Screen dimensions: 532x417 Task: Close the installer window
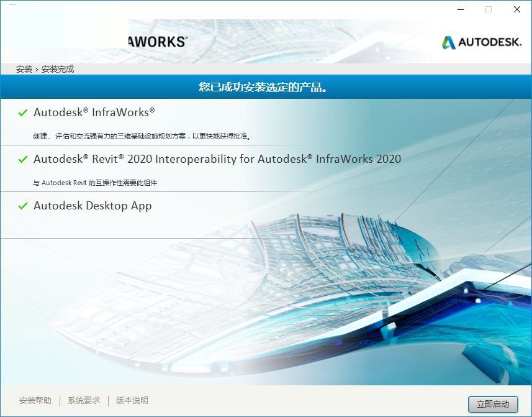(517, 9)
